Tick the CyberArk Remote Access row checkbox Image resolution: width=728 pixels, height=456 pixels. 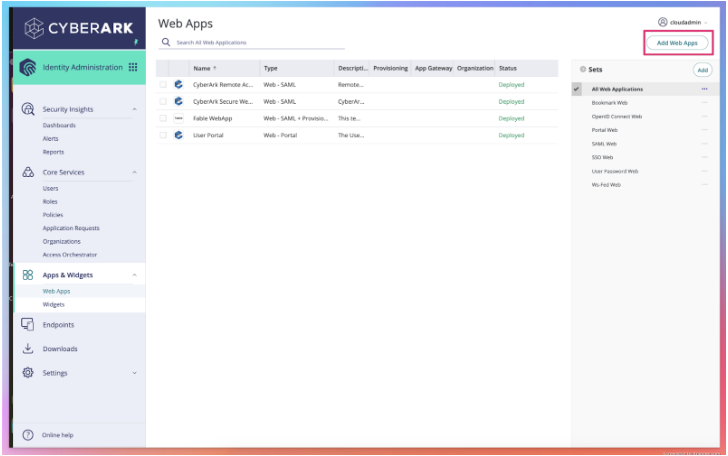click(x=162, y=85)
